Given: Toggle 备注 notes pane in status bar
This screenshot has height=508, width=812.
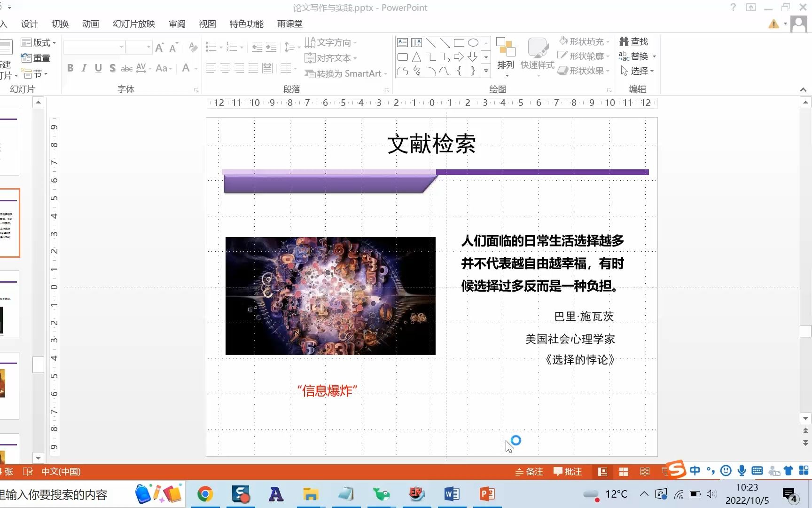Looking at the screenshot, I should point(529,471).
